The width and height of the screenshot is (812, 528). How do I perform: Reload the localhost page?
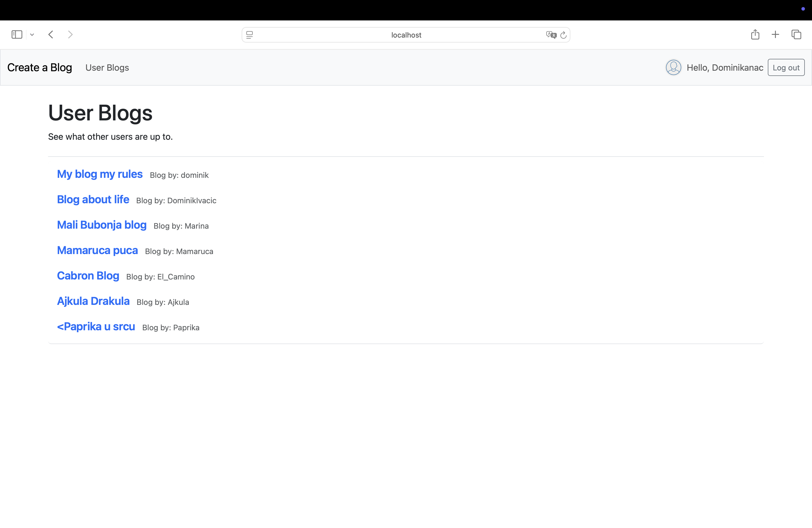[563, 35]
